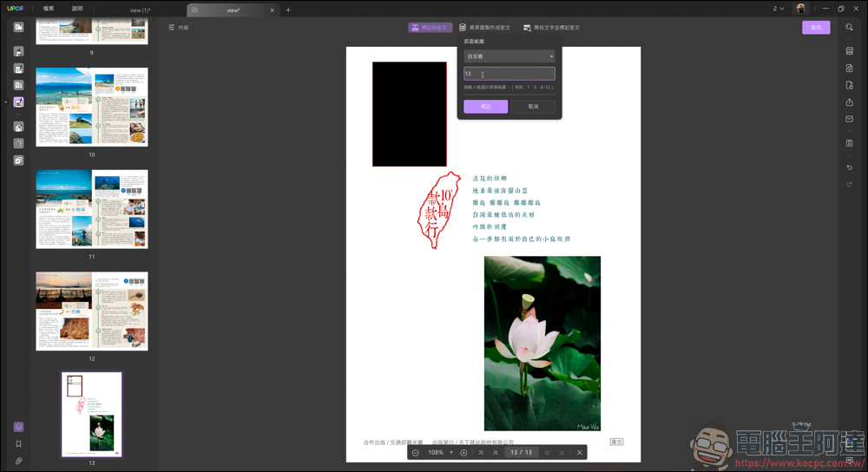Image resolution: width=868 pixels, height=472 pixels.
Task: Click the page range input field with 13
Action: (509, 74)
